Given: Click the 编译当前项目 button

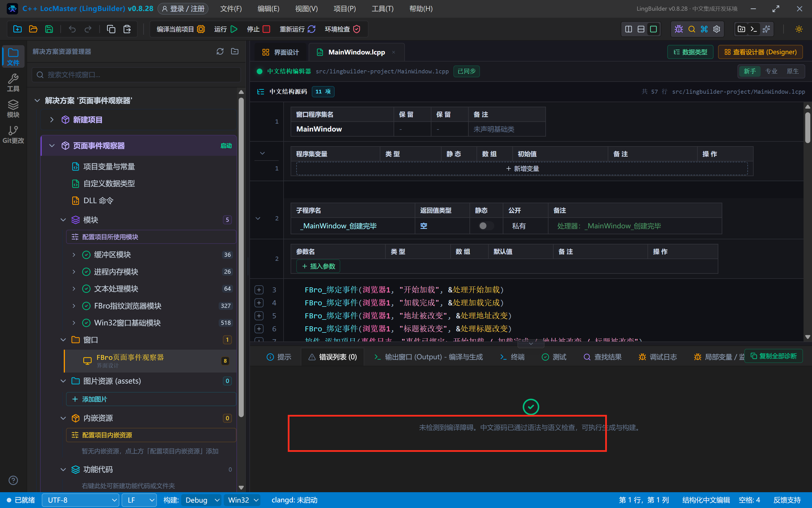Looking at the screenshot, I should tap(181, 29).
